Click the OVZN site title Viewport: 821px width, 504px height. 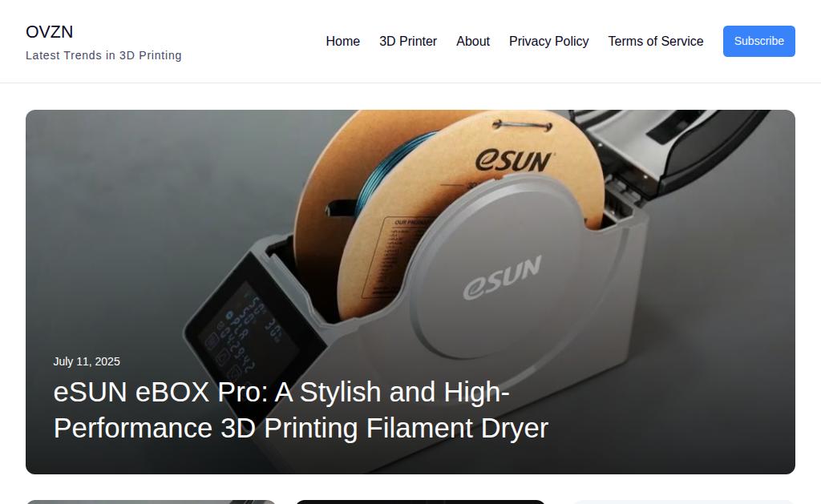point(49,32)
